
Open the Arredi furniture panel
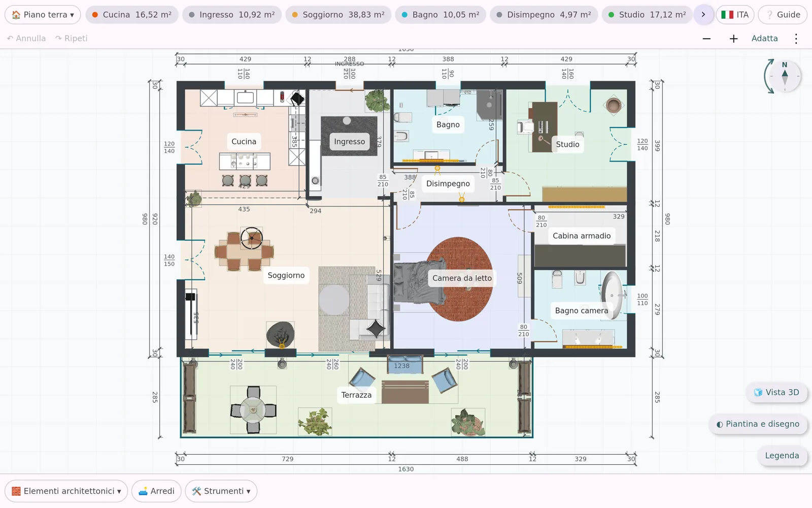156,491
